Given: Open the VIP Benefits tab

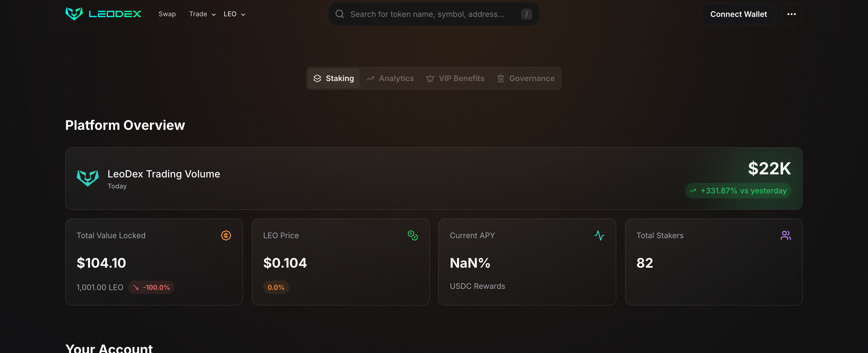Looking at the screenshot, I should 455,79.
